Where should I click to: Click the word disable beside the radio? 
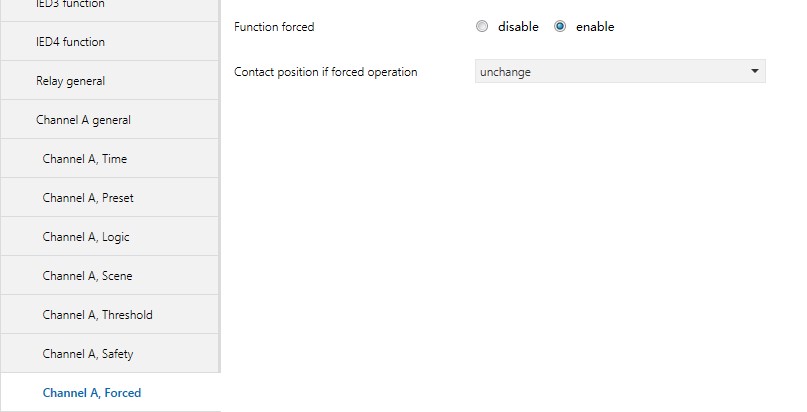[x=518, y=27]
